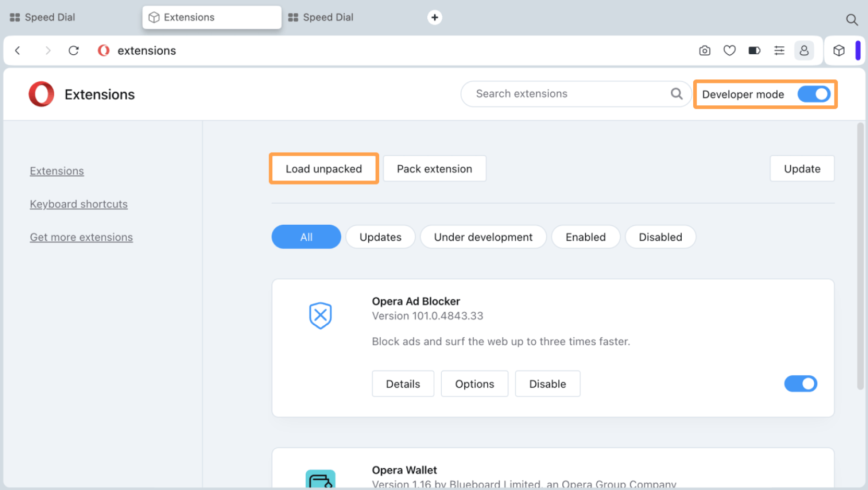868x490 pixels.
Task: Click the Update button
Action: (x=802, y=169)
